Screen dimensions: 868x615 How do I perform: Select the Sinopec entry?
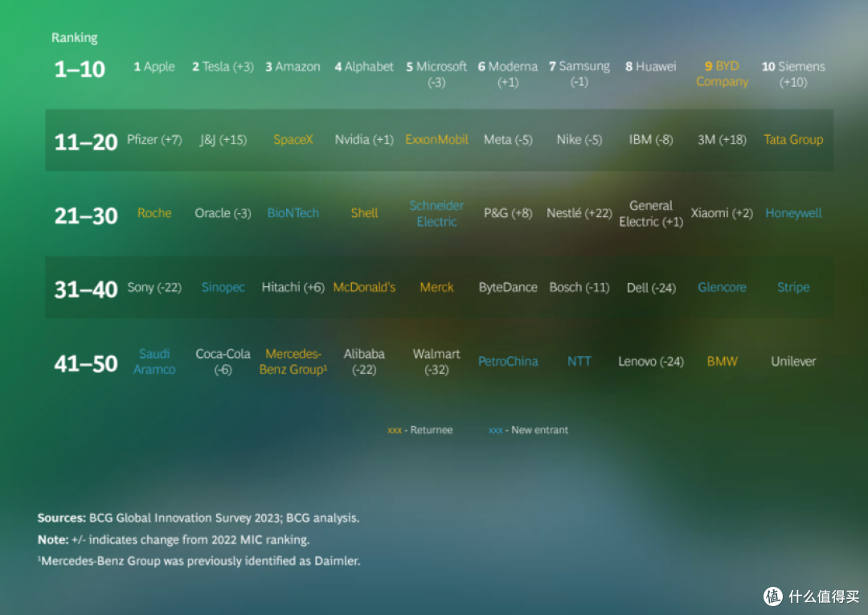click(x=223, y=287)
